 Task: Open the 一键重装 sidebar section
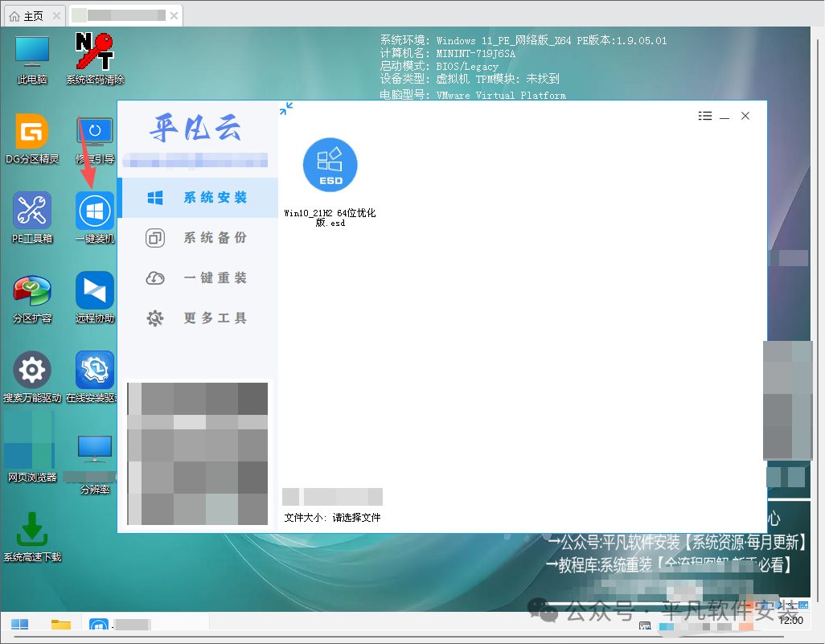200,278
